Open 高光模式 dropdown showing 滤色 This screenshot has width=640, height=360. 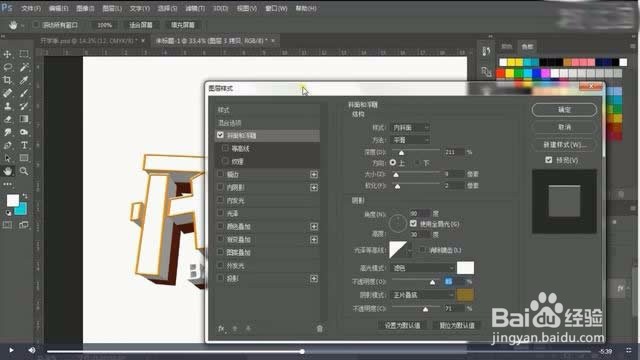tap(423, 268)
